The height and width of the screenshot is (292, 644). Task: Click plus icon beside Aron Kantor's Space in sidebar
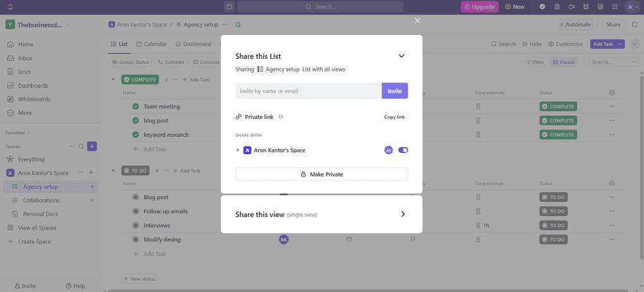point(91,173)
